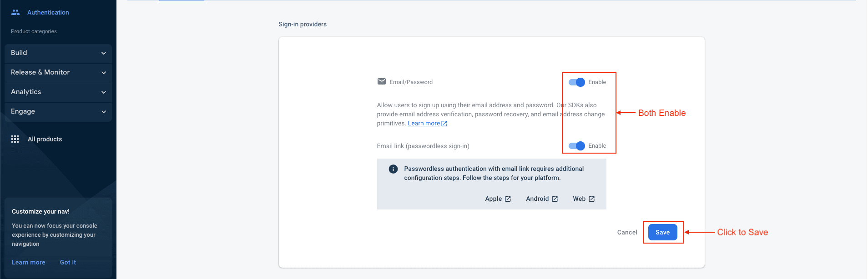
Task: Click the Email/Password envelope icon
Action: [382, 82]
